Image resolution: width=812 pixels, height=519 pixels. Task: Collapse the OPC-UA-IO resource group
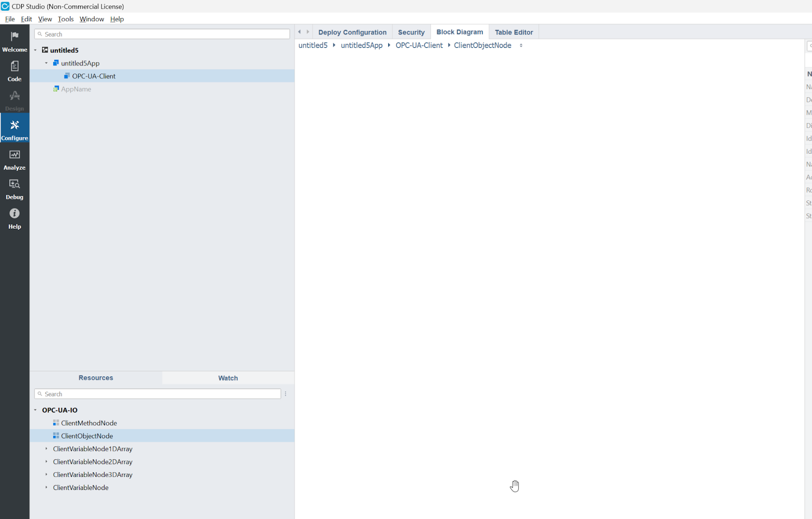[x=36, y=410]
